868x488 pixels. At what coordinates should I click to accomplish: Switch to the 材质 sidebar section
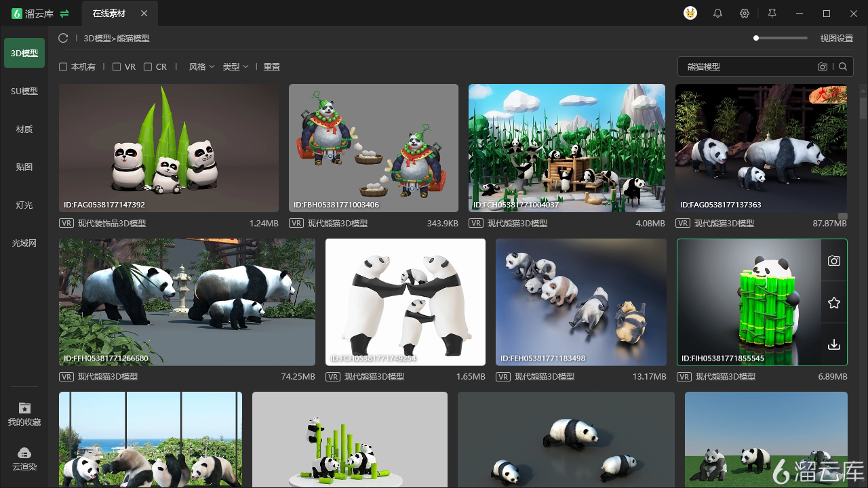click(24, 129)
